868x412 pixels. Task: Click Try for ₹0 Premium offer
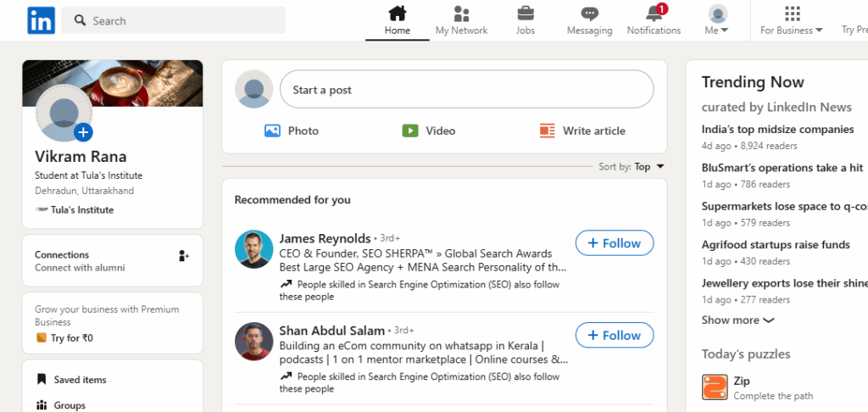[72, 337]
